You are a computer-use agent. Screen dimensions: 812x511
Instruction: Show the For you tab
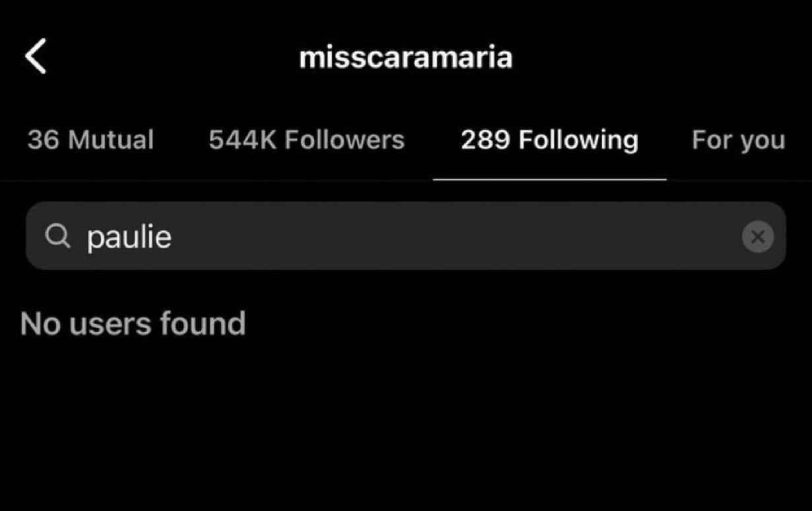tap(738, 141)
